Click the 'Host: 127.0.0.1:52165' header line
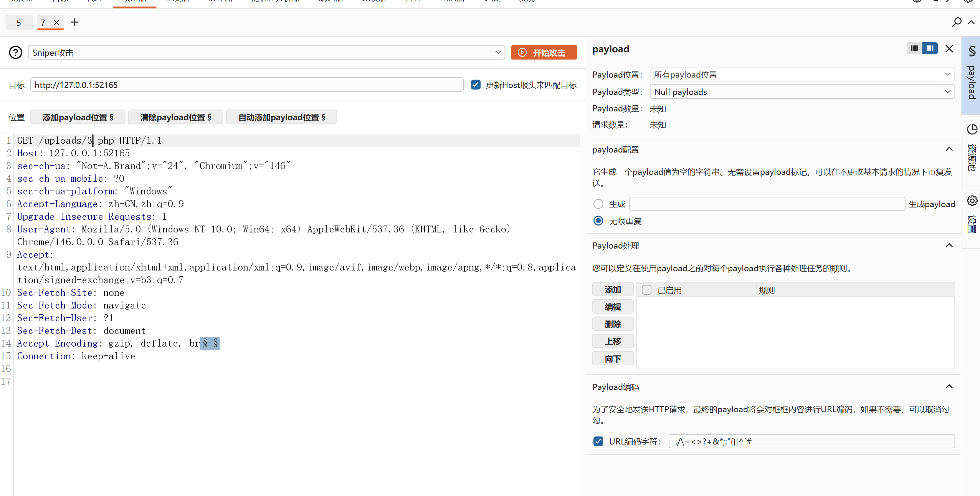980x496 pixels. pos(73,153)
